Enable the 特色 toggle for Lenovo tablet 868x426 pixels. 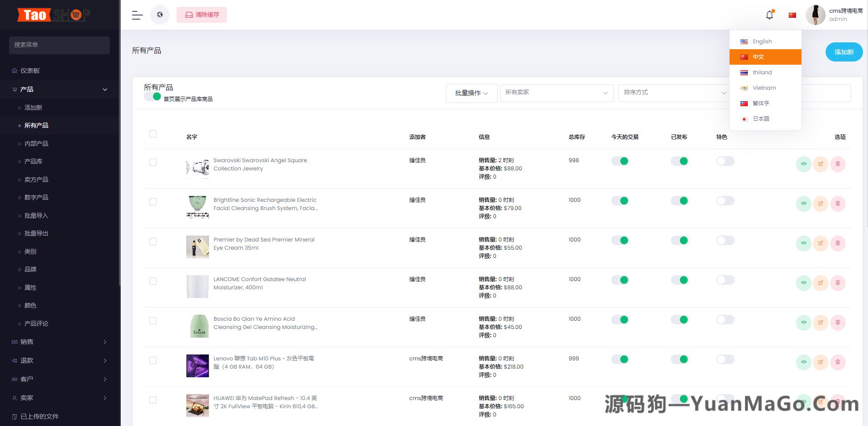coord(725,359)
